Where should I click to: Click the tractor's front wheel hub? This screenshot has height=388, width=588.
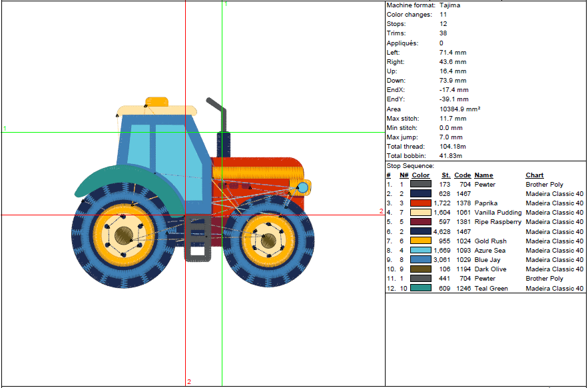coord(268,241)
